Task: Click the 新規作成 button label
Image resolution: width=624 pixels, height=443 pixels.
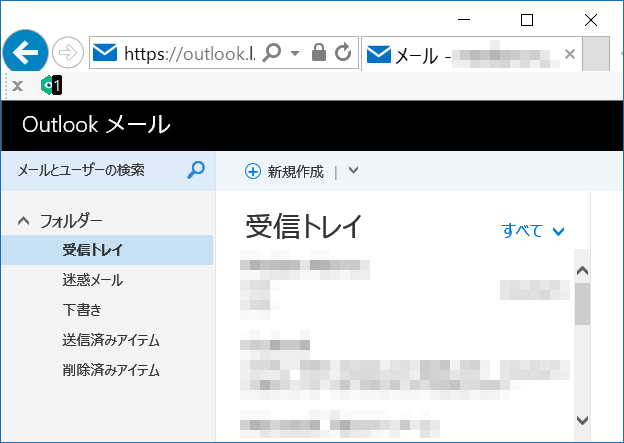Action: coord(295,172)
